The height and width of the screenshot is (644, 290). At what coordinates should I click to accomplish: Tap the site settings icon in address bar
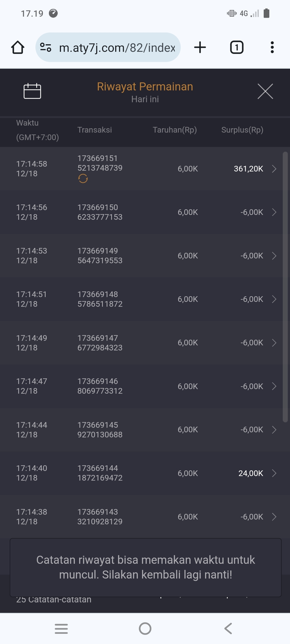[46, 47]
